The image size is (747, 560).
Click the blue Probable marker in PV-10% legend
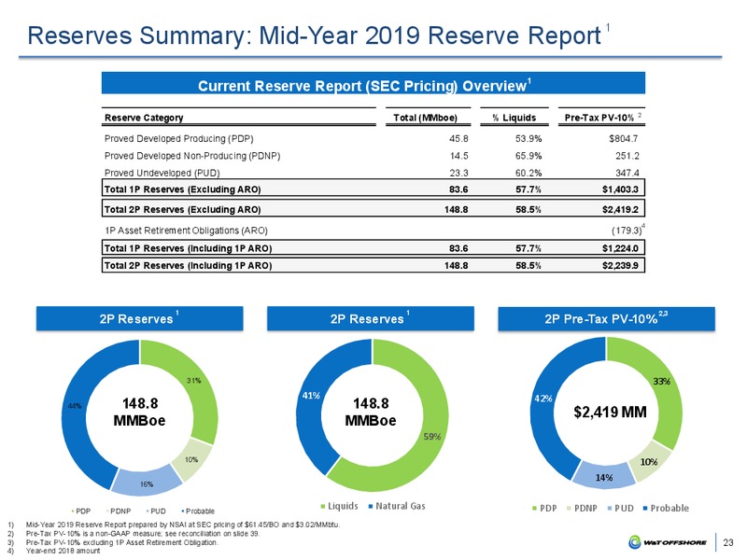coord(645,509)
